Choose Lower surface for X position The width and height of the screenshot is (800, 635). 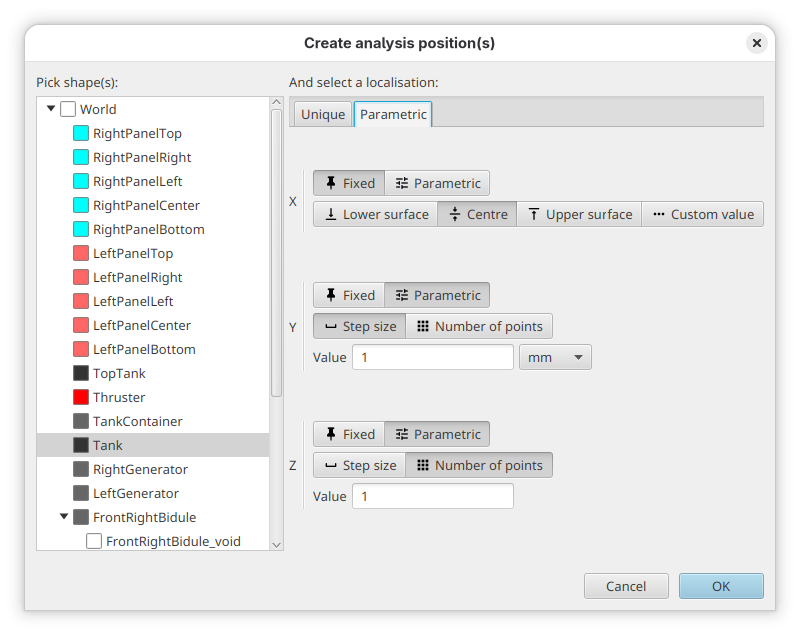375,213
